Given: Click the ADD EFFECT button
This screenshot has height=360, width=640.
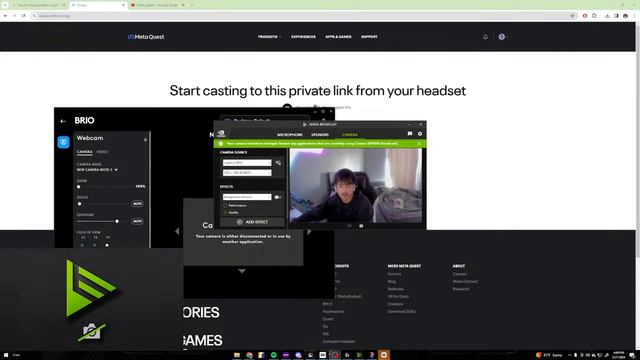Looking at the screenshot, I should (x=252, y=222).
